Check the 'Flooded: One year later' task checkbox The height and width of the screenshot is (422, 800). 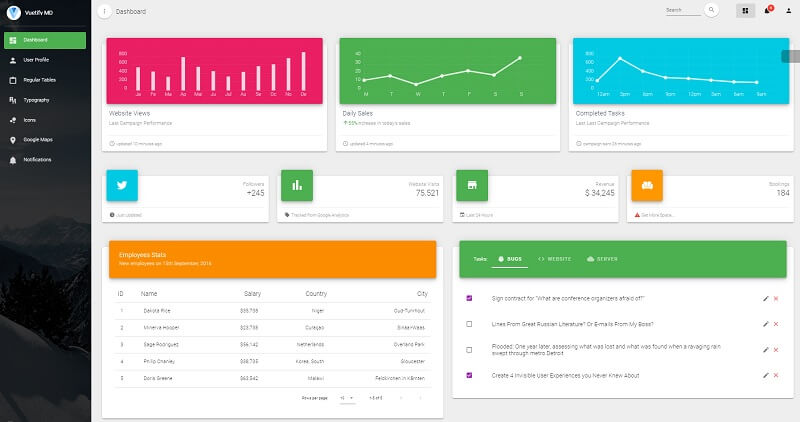[x=470, y=349]
